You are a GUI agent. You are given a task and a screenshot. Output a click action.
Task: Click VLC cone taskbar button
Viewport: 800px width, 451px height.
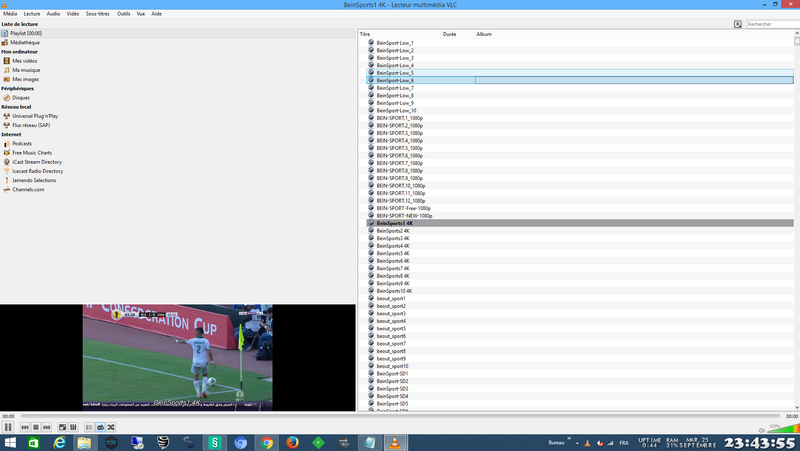point(395,442)
